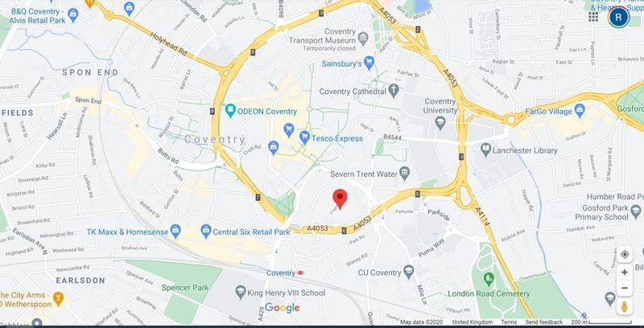Zoom out with the minus button
Screen dimensions: 644x328
625,288
